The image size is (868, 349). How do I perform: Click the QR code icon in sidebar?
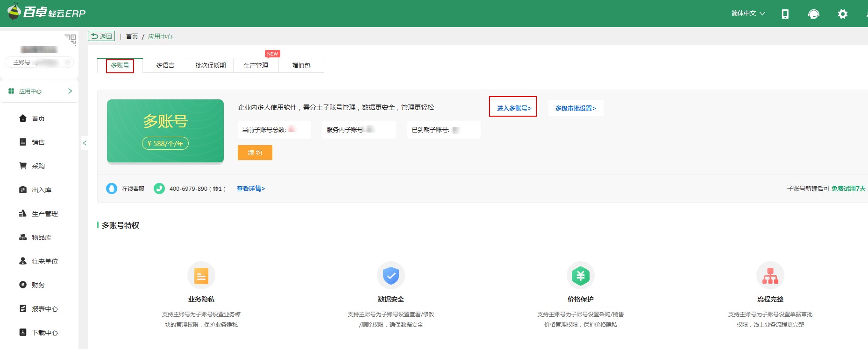point(70,39)
